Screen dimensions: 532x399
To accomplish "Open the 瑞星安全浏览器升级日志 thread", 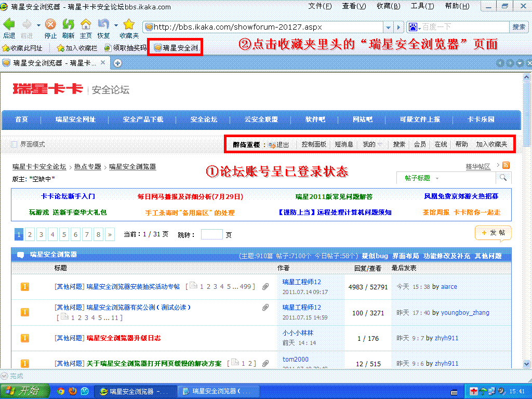I will coord(124,338).
